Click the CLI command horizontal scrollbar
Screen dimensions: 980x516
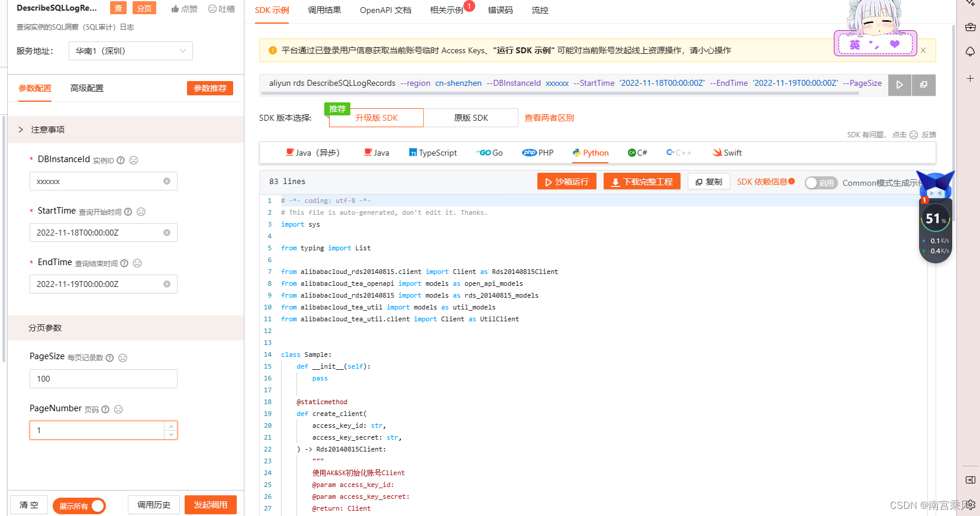(560, 93)
